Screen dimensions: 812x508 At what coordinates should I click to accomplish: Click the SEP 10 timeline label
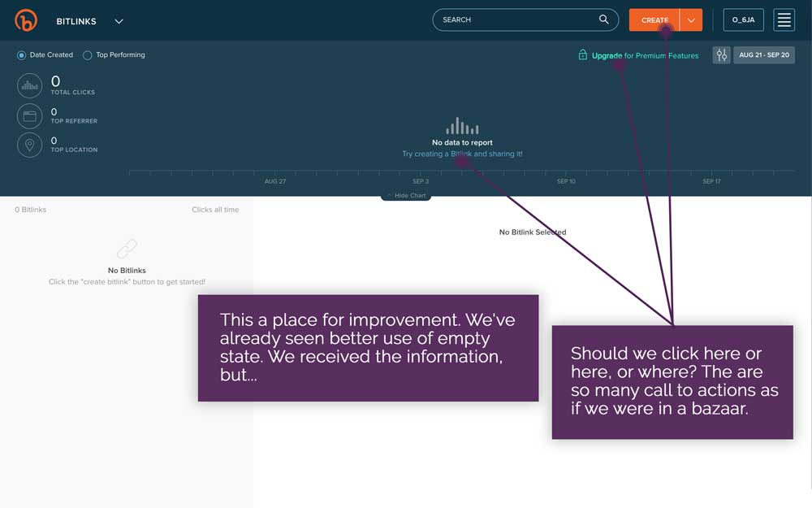[x=566, y=181]
